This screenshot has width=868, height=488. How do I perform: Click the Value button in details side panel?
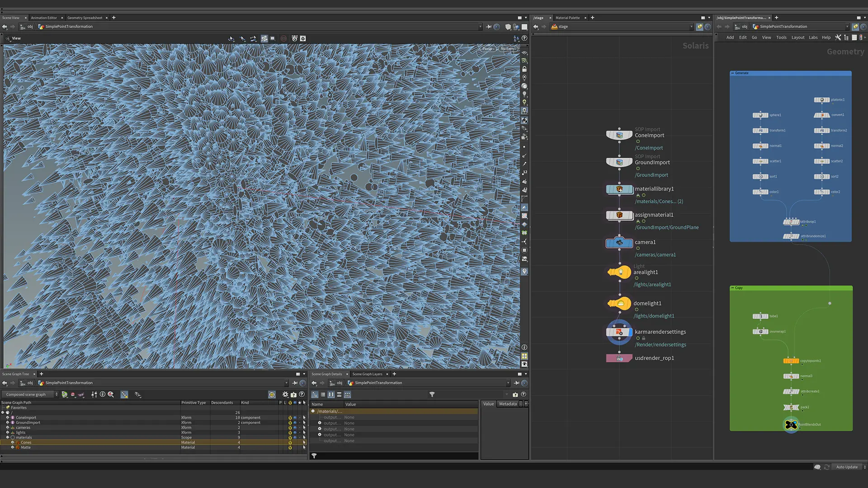(488, 404)
